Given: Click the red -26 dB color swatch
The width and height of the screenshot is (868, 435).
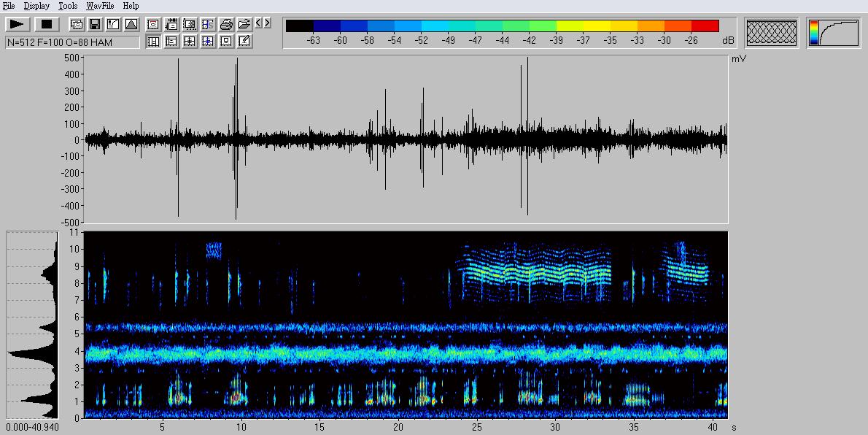Looking at the screenshot, I should click(705, 26).
